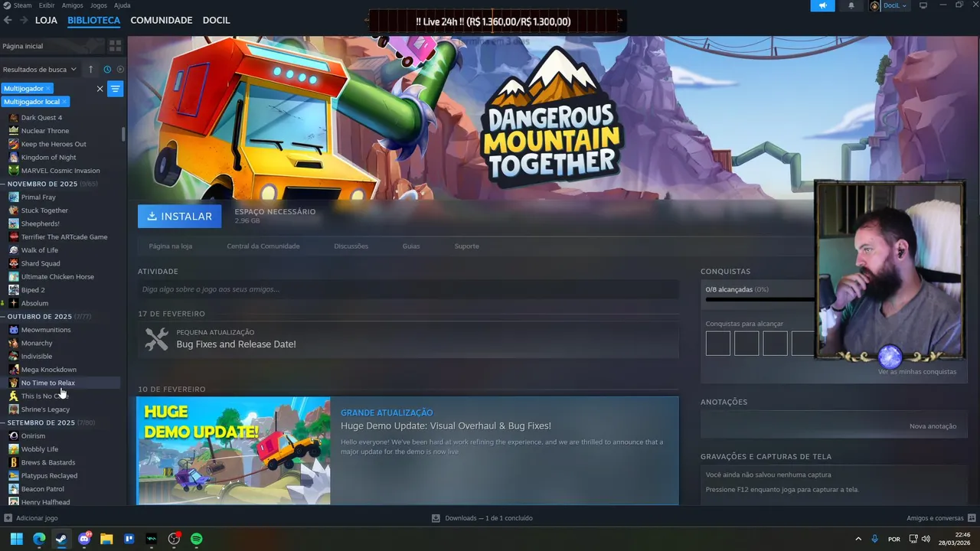Open Discord from the taskbar
Viewport: 980px width, 551px height.
point(84,539)
